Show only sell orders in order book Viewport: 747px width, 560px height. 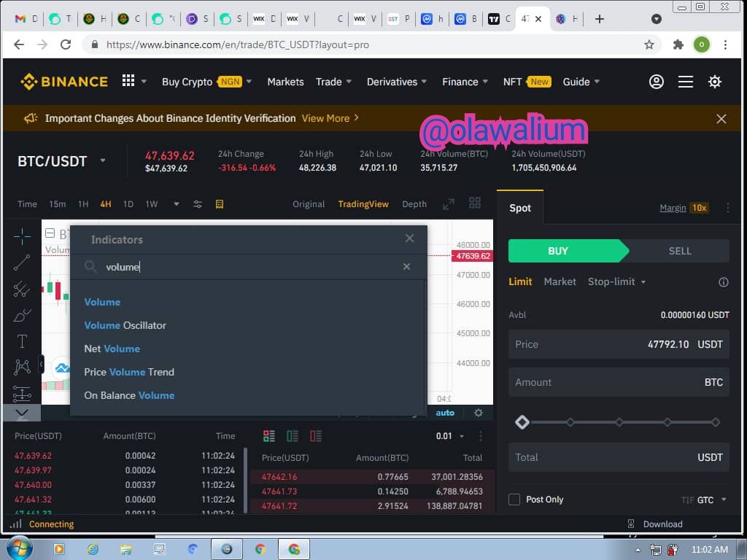[315, 436]
